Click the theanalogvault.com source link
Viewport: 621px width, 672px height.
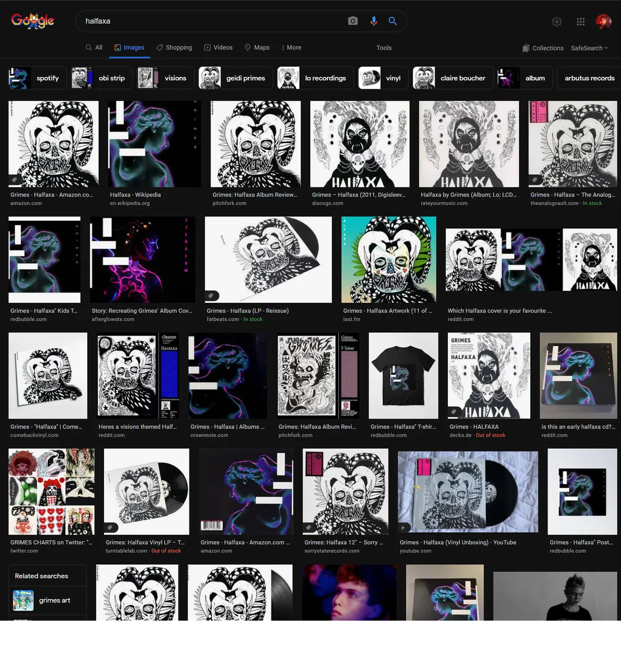point(555,203)
